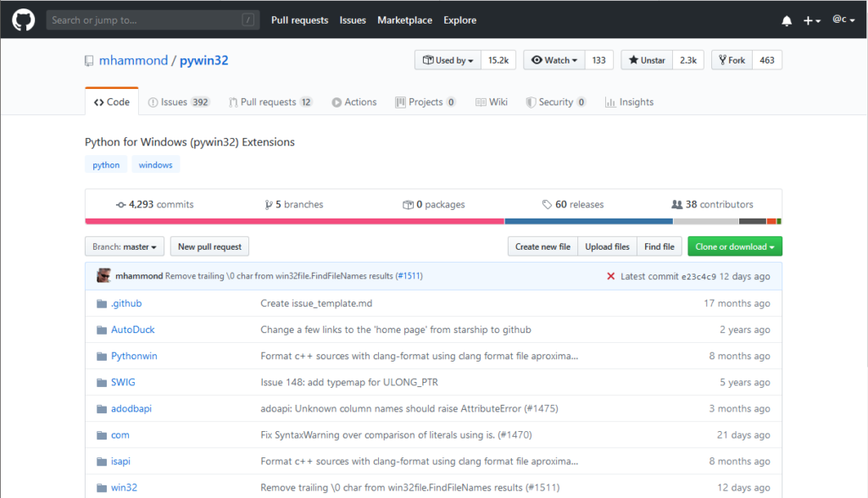Switch to the Issues 392 tab

pos(178,102)
